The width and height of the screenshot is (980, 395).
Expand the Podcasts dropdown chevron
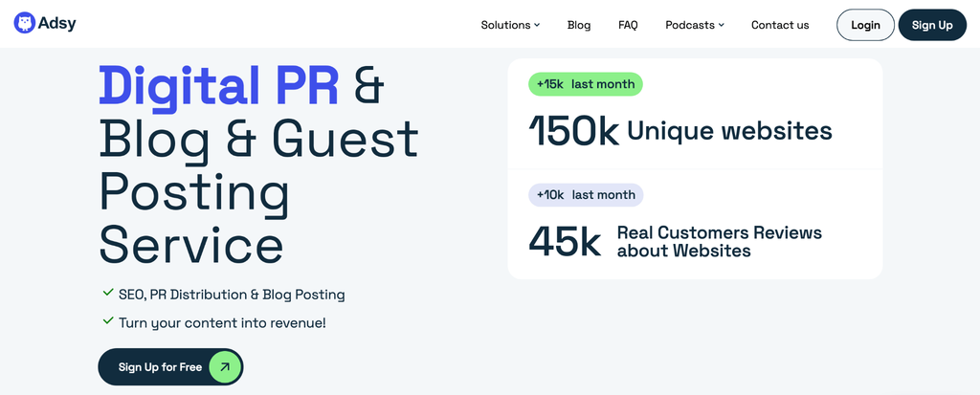coord(722,25)
